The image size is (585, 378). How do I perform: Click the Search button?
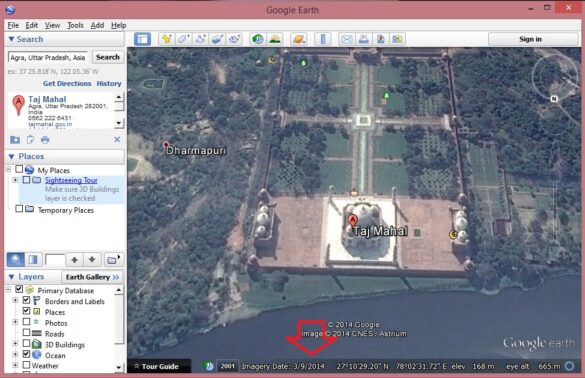point(108,57)
